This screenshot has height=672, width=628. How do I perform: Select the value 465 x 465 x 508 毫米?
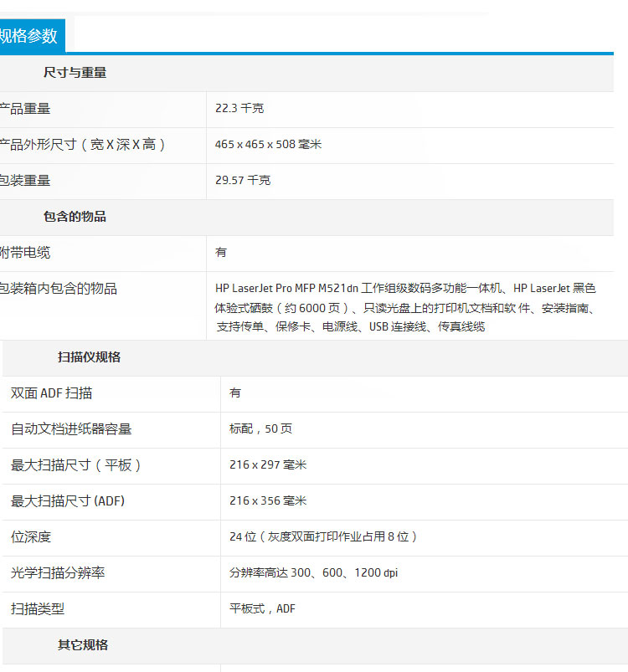click(268, 144)
